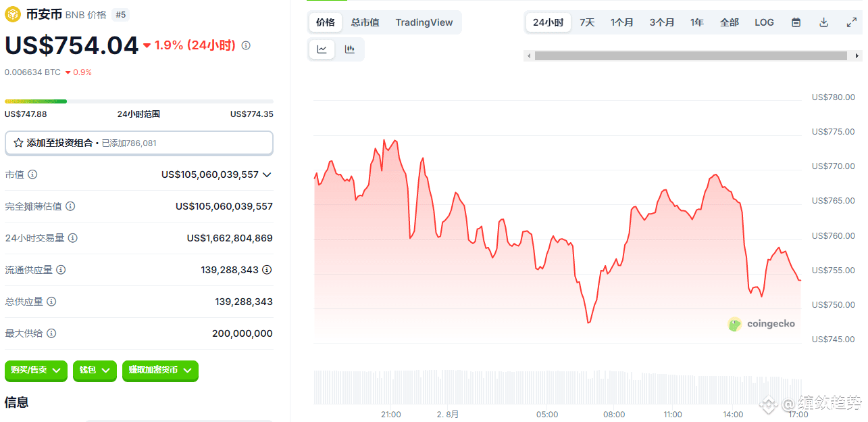The height and width of the screenshot is (422, 868).
Task: Click max supply value 200,000,000
Action: click(242, 333)
